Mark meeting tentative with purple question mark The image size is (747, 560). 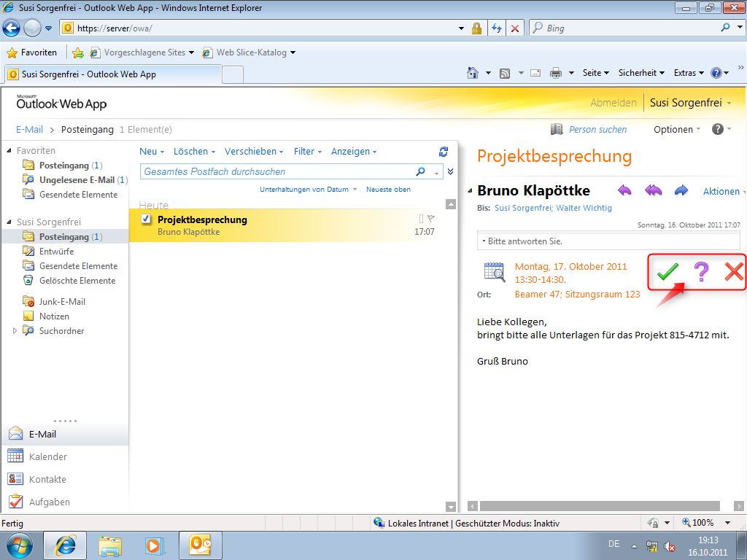pyautogui.click(x=701, y=272)
